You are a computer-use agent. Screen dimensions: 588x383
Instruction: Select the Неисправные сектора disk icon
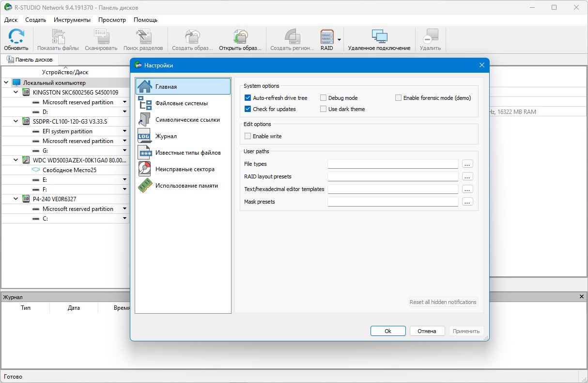[145, 169]
